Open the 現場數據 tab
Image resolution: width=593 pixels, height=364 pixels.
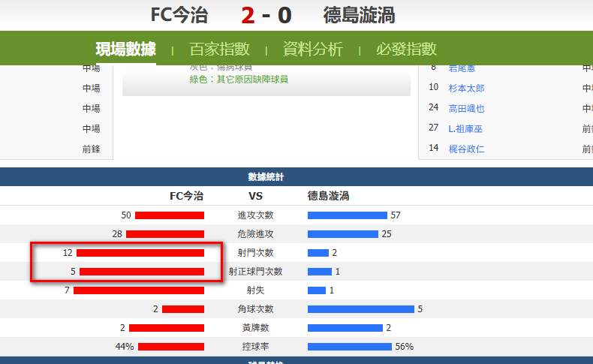click(x=125, y=50)
